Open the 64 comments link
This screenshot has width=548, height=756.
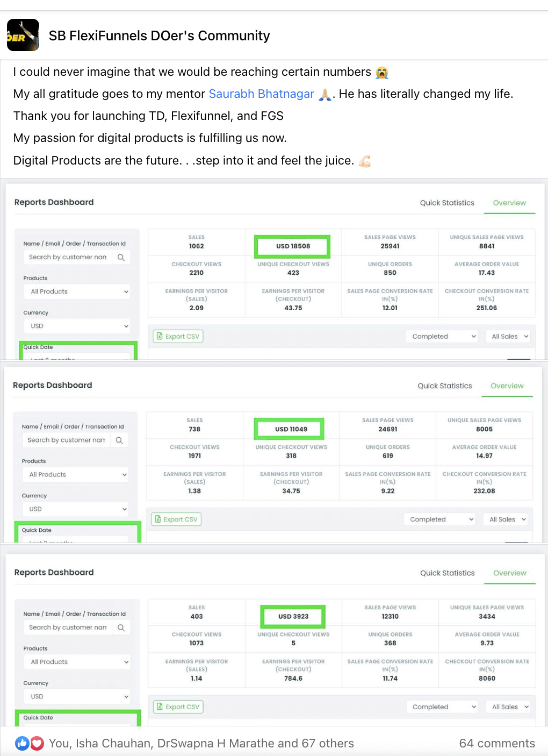496,743
